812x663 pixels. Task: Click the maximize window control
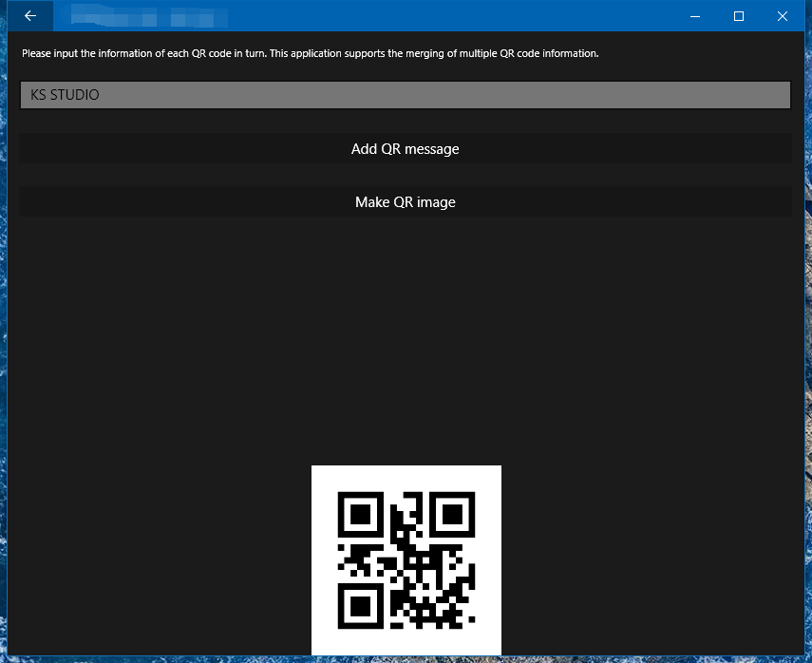tap(738, 16)
